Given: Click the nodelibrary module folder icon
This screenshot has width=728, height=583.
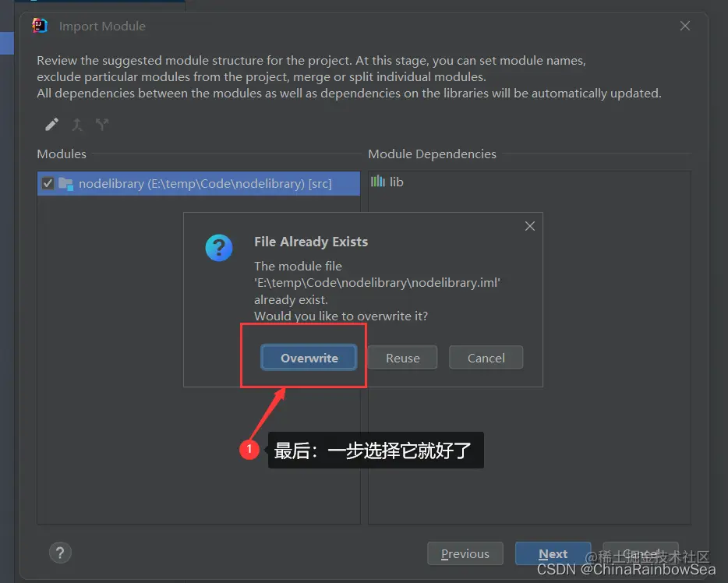Looking at the screenshot, I should [x=65, y=182].
